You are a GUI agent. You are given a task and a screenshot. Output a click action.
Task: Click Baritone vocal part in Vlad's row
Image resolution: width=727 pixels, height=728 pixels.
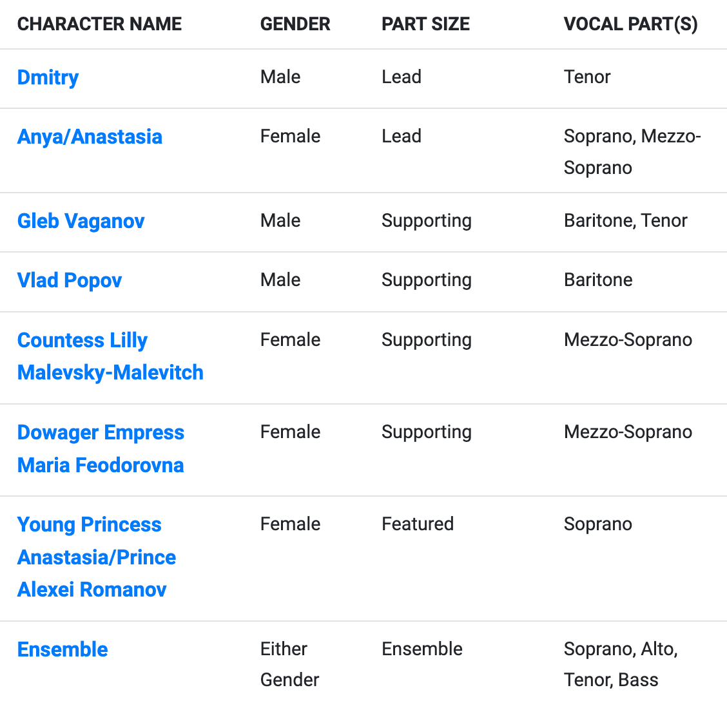click(598, 280)
